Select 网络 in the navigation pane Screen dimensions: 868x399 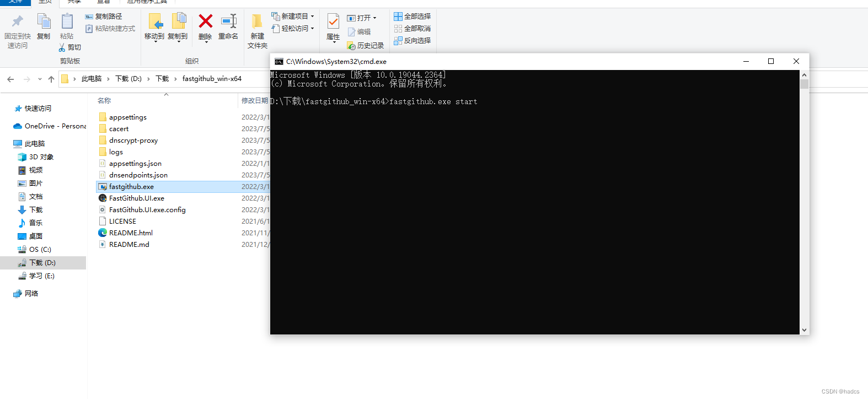click(x=26, y=294)
